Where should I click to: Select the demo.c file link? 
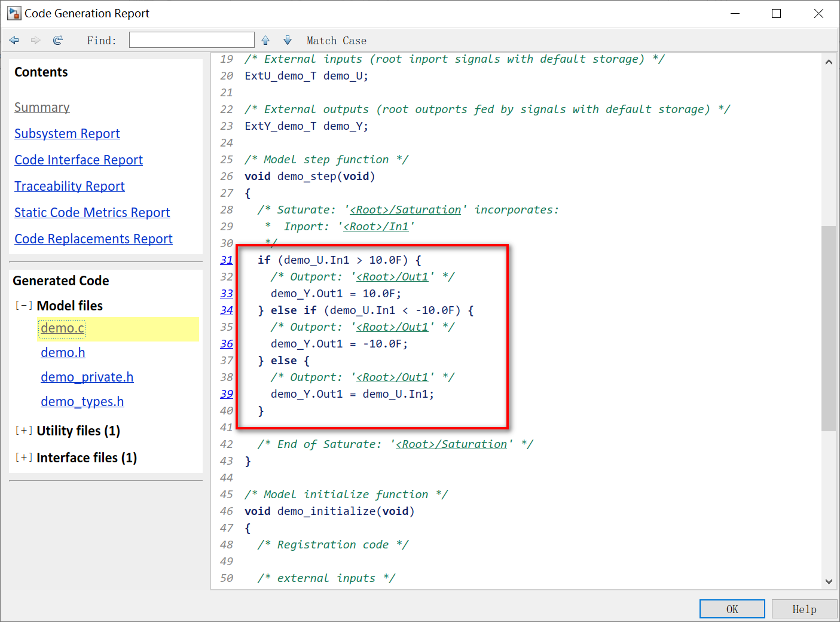63,328
